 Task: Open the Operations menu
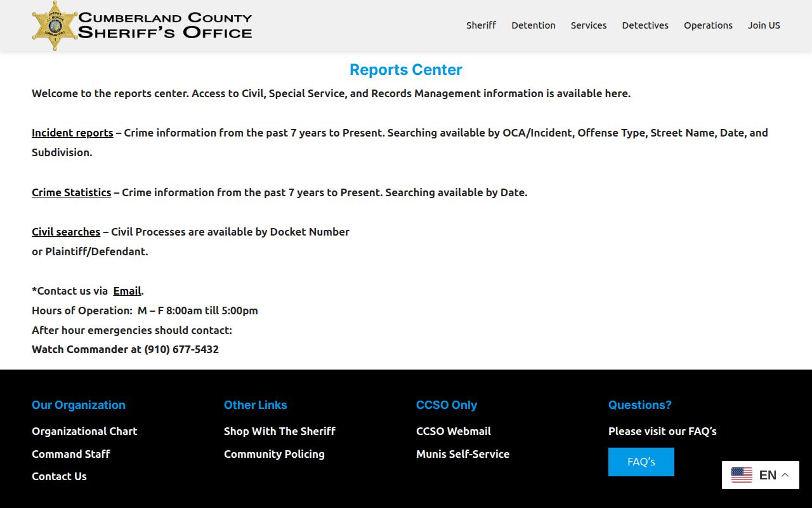pyautogui.click(x=708, y=25)
